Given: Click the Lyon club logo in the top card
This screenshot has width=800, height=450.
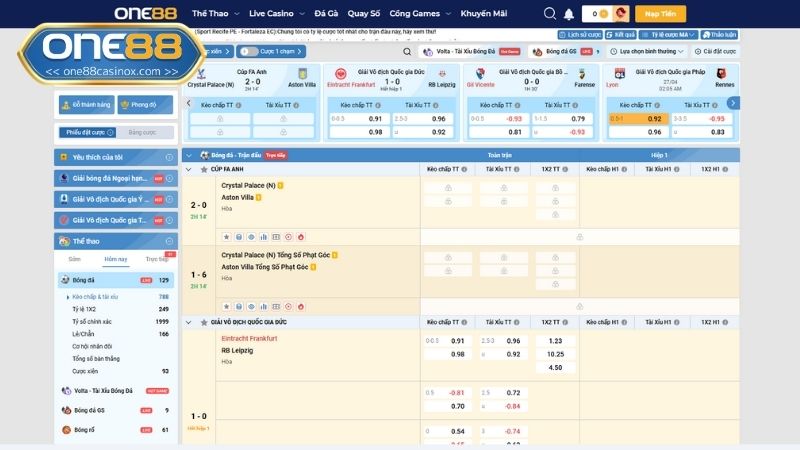Looking at the screenshot, I should (619, 73).
